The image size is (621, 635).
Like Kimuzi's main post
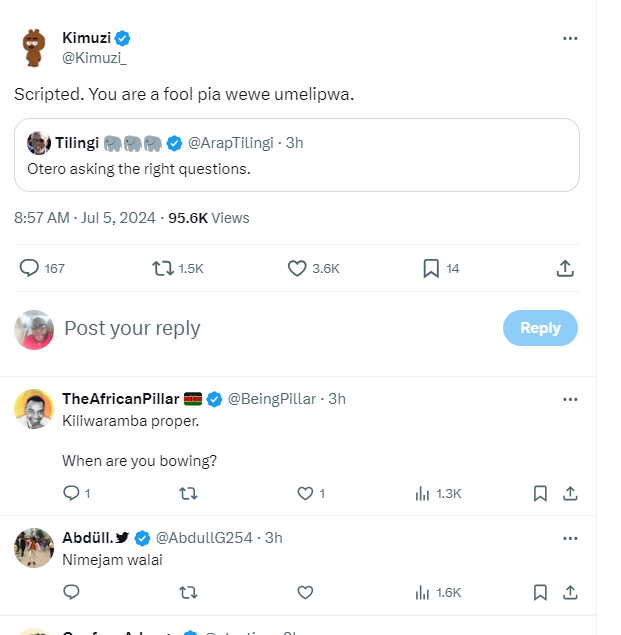(297, 268)
